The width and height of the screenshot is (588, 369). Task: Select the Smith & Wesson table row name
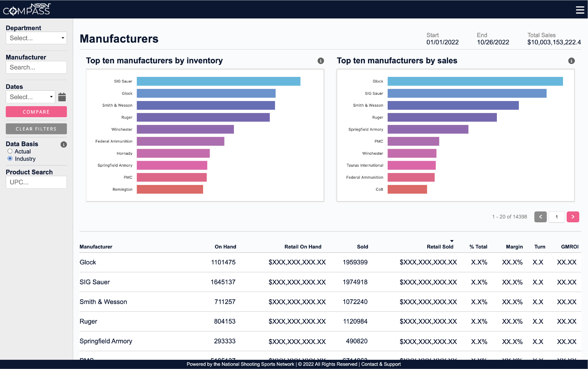103,302
